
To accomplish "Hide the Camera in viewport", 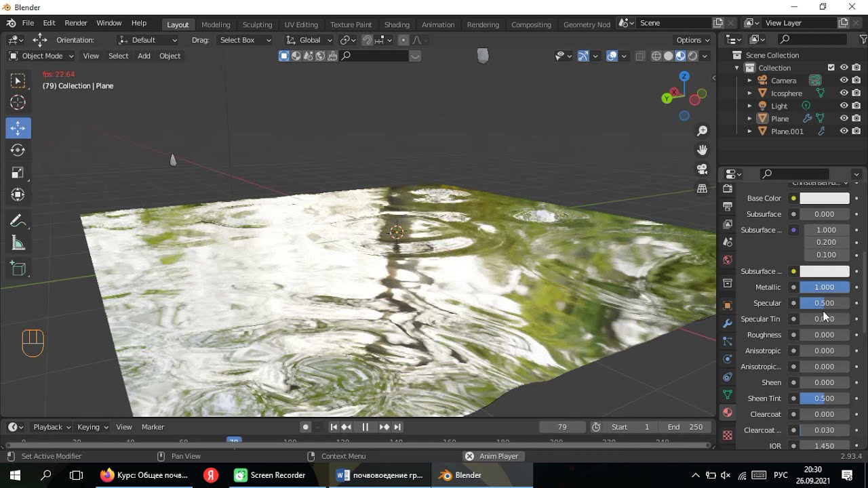I will point(844,81).
